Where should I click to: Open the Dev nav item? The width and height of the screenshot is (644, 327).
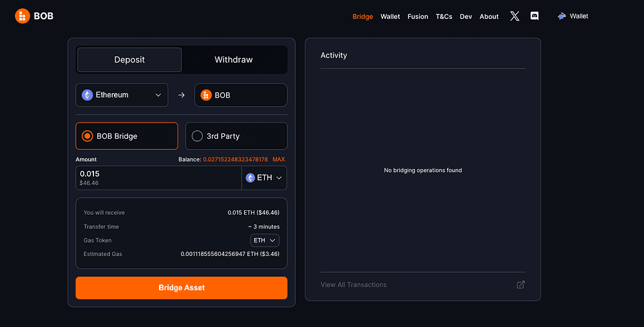[466, 17]
